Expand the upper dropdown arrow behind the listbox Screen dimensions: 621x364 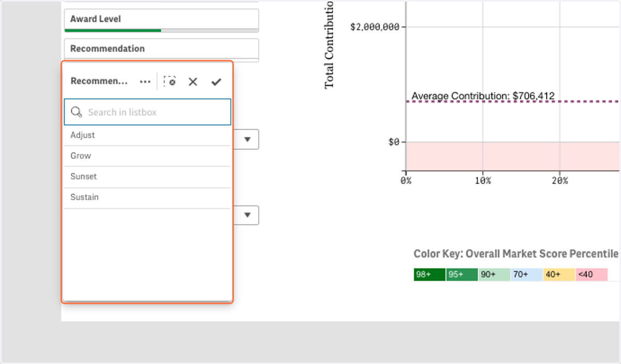247,140
